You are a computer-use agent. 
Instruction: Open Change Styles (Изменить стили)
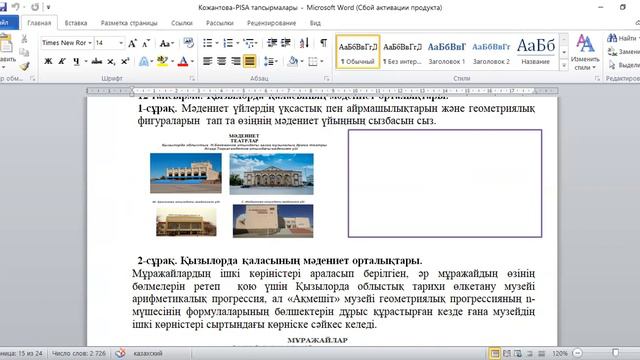click(x=585, y=52)
